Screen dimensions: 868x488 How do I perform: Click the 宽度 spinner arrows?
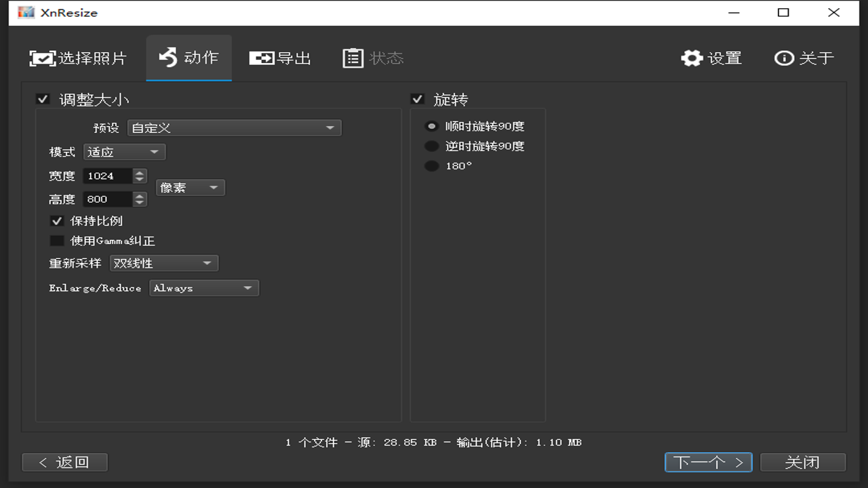[x=140, y=176]
